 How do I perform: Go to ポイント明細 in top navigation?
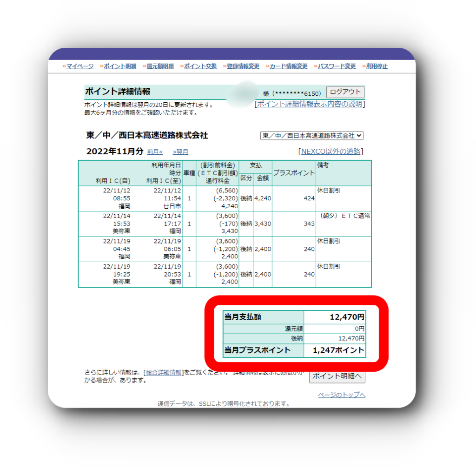click(x=119, y=66)
